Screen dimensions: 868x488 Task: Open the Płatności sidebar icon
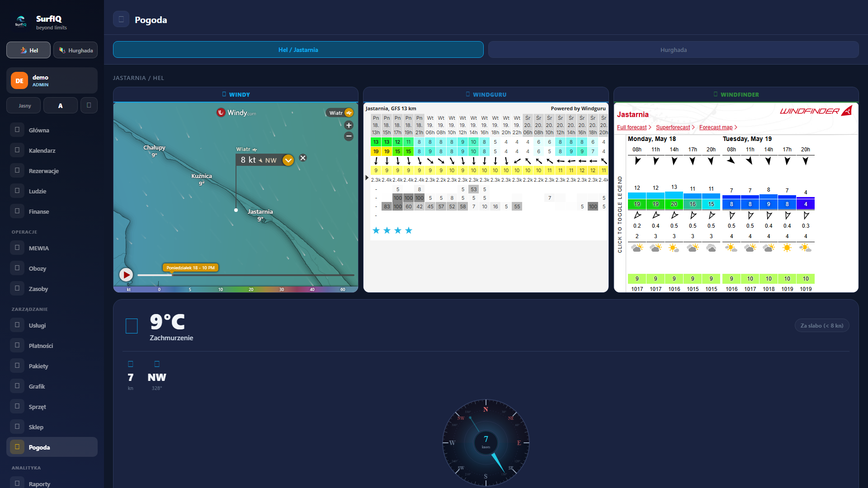[x=17, y=345]
